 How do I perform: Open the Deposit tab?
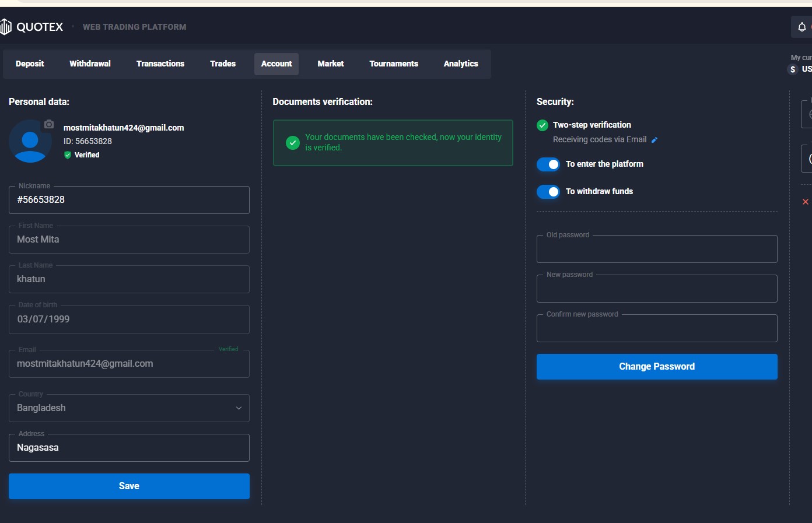tap(30, 64)
